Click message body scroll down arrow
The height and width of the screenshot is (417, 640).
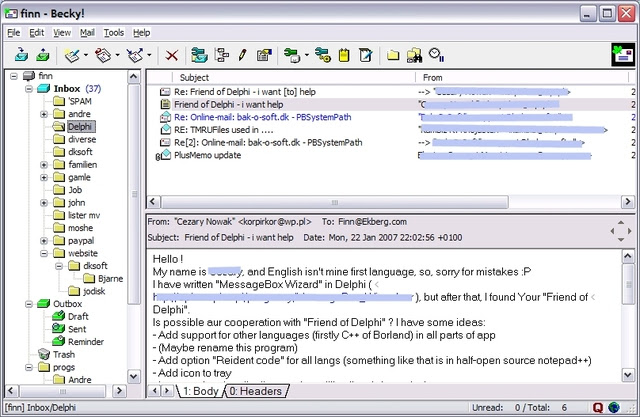pyautogui.click(x=628, y=374)
